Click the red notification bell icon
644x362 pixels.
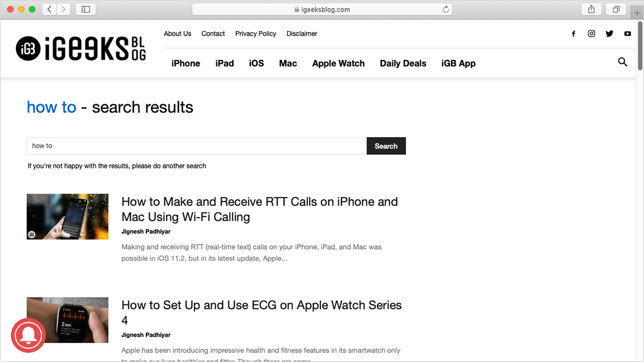[x=28, y=335]
